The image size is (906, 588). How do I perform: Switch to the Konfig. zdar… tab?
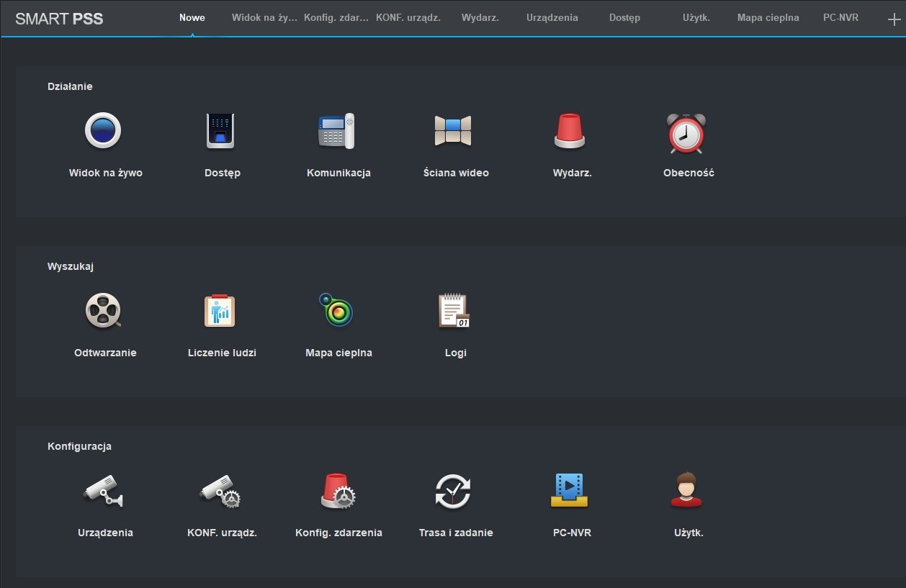pos(336,18)
